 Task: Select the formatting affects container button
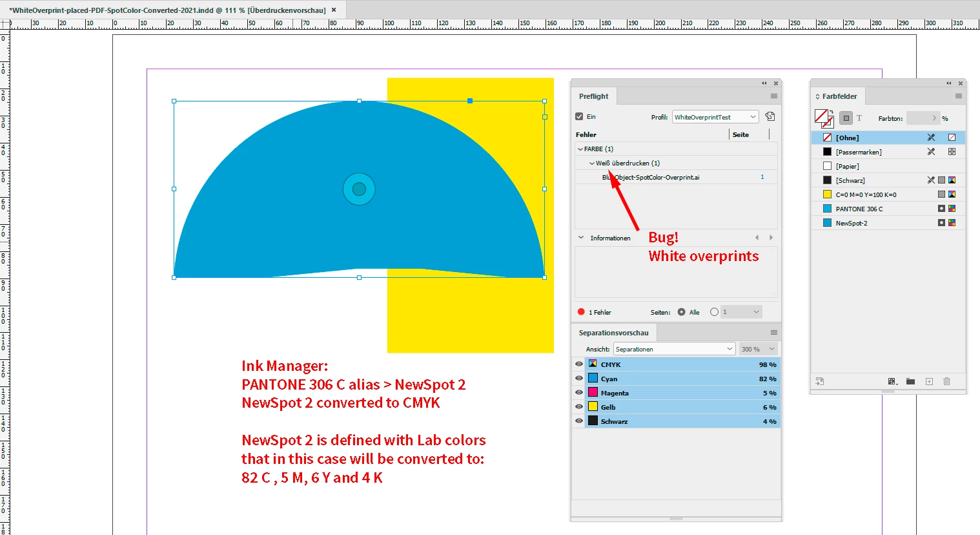click(x=846, y=118)
